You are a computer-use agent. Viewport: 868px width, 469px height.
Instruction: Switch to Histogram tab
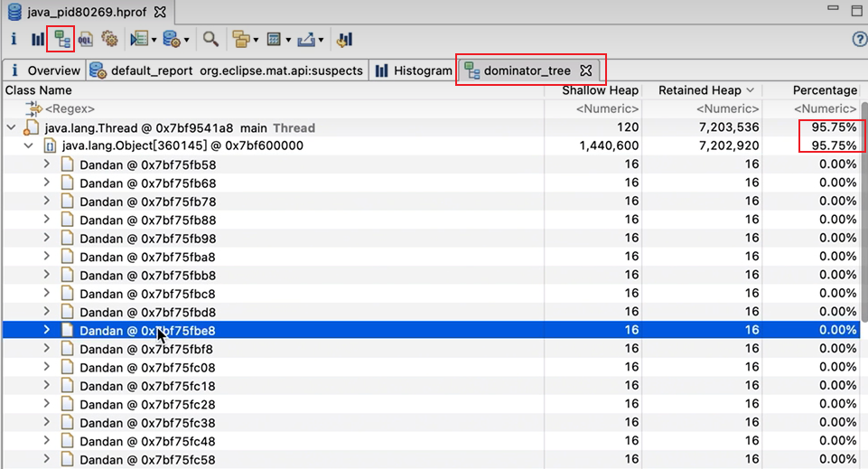(414, 70)
